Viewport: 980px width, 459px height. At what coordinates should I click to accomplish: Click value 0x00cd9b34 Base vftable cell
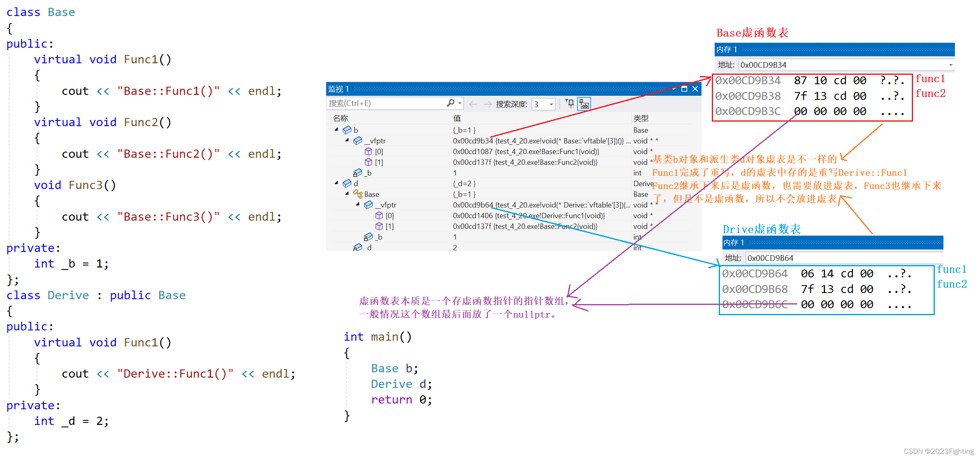point(541,141)
